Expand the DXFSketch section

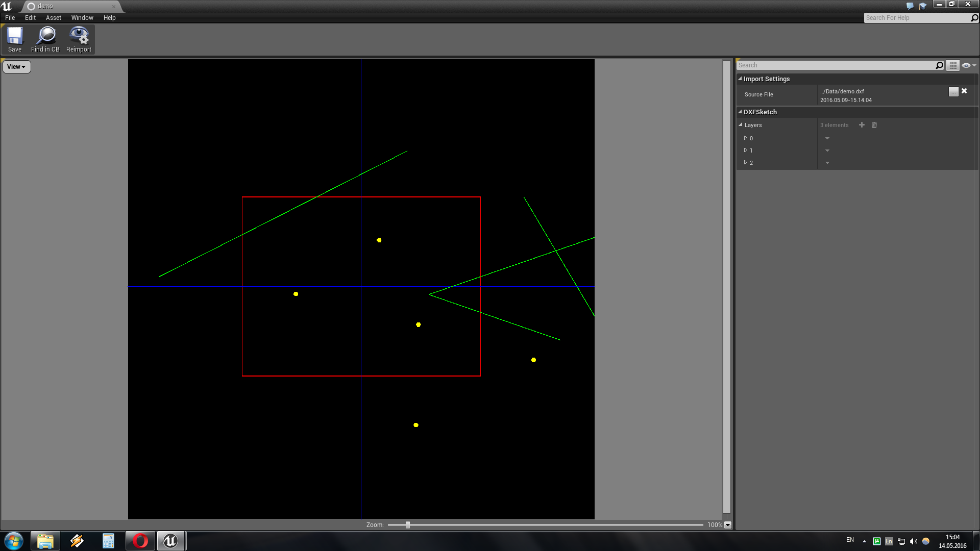[740, 112]
